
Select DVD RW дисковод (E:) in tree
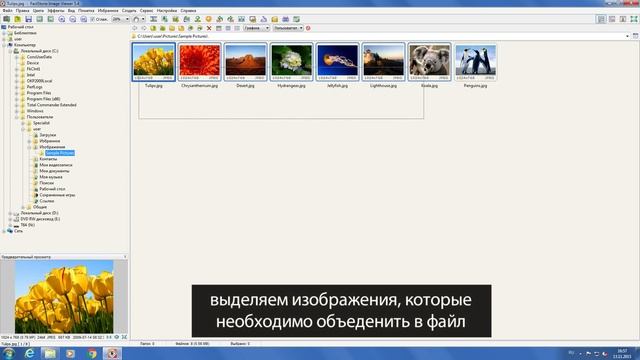(40, 219)
